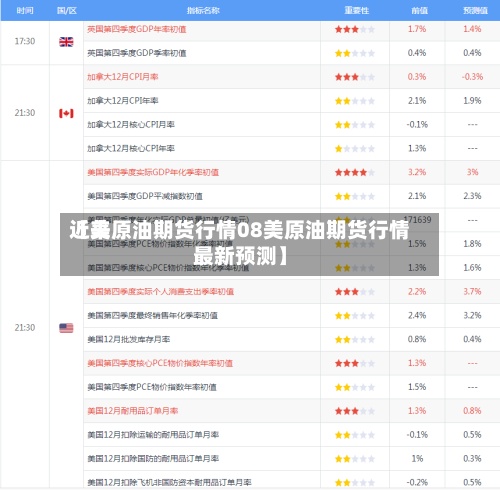Image resolution: width=500 pixels, height=490 pixels.
Task: Click star rating for 英国第四季度GDP年率初值
Action: pyautogui.click(x=355, y=29)
